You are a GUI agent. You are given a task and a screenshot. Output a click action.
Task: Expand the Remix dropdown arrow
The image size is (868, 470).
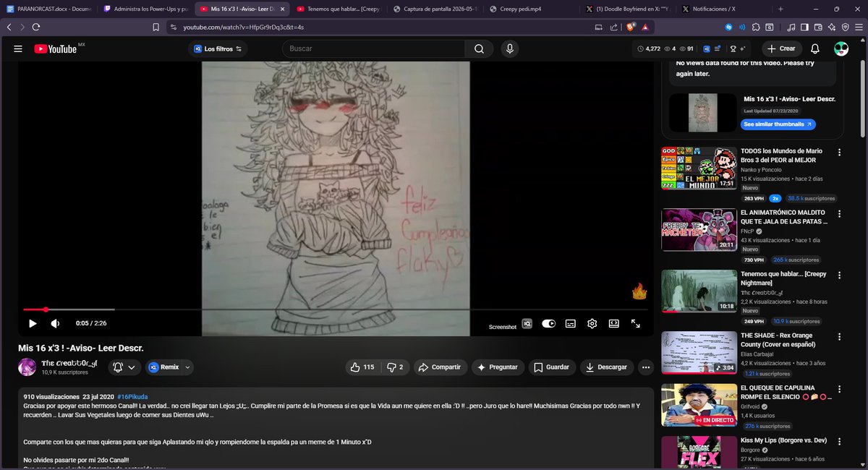[188, 367]
